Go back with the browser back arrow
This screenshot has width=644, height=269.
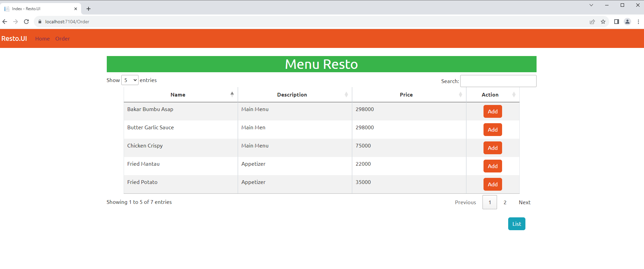tap(5, 22)
